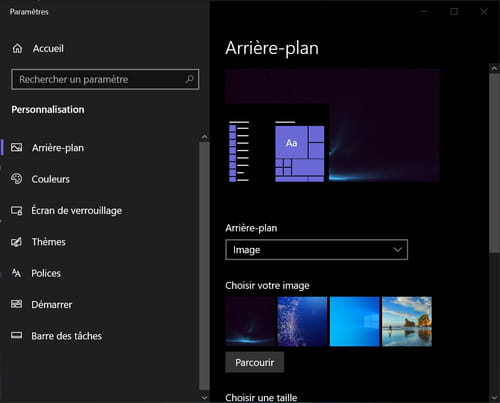
Task: Open the Arrière-plan Image dropdown
Action: pyautogui.click(x=316, y=250)
